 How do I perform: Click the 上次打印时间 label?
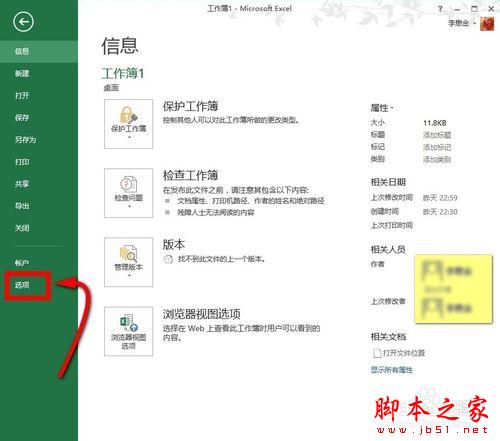[x=392, y=225]
